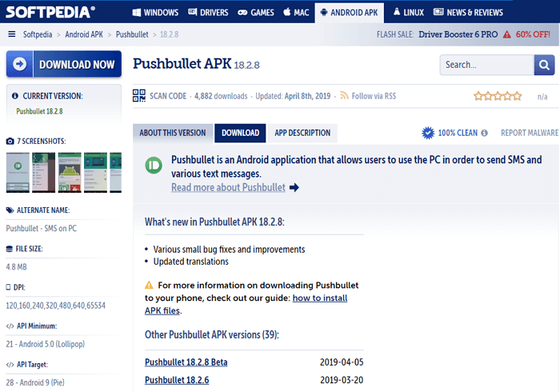Switch to About This Version tab
Image resolution: width=560 pixels, height=392 pixels.
pyautogui.click(x=173, y=133)
